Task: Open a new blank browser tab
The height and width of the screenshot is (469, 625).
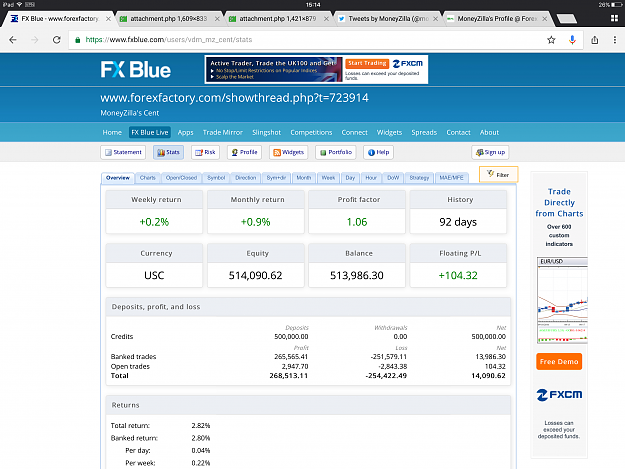Action: [x=566, y=19]
